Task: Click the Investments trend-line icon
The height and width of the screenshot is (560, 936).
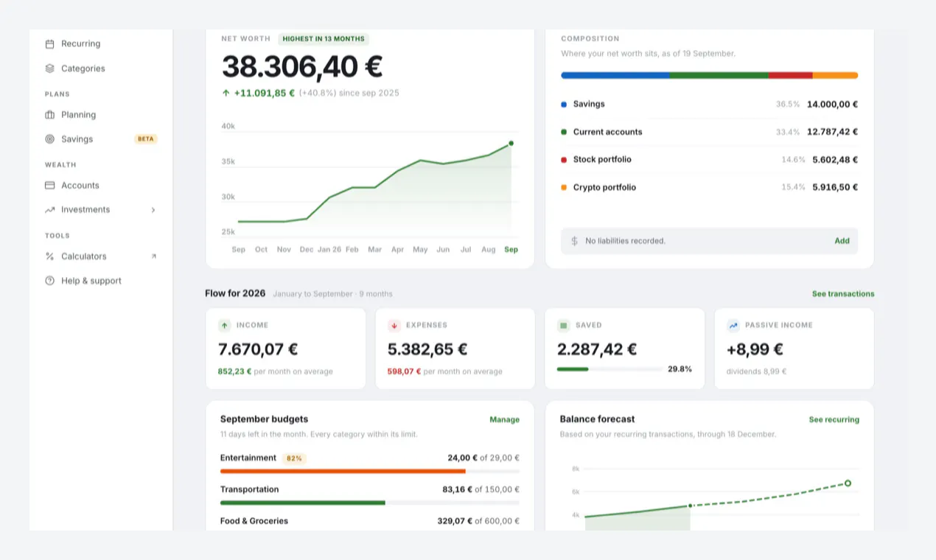Action: 49,210
